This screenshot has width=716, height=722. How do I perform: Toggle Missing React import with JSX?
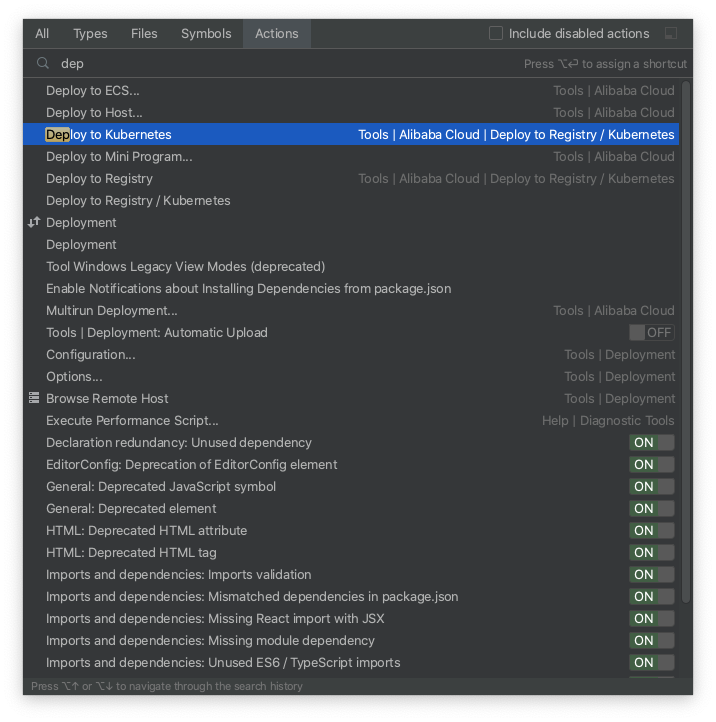pos(651,618)
